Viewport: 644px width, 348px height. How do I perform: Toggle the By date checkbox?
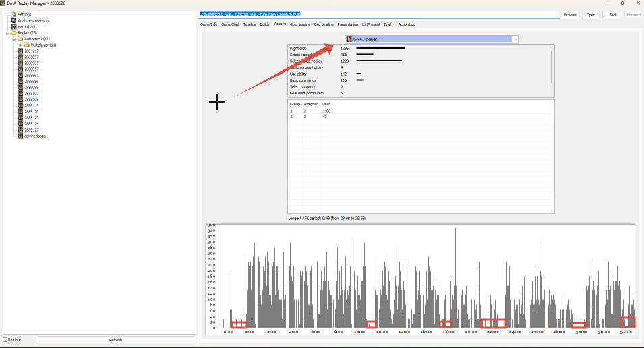click(x=5, y=340)
